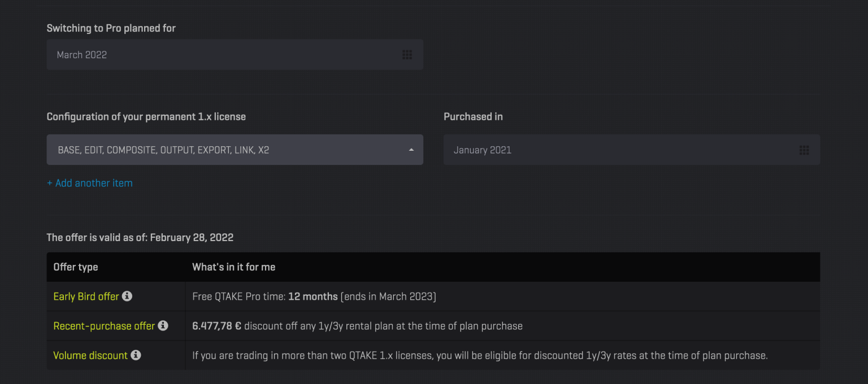
Task: Open the Recent-purchase offer details
Action: coord(103,326)
